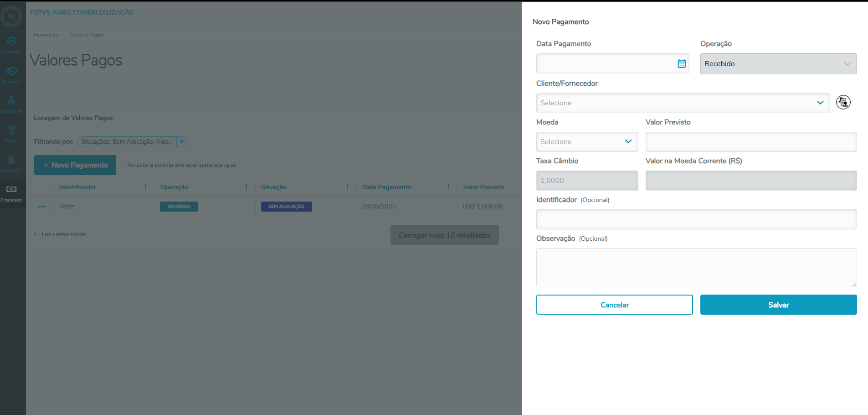Click the search icon beside Cliente/Fornecedor
Image resolution: width=868 pixels, height=415 pixels.
tap(843, 102)
